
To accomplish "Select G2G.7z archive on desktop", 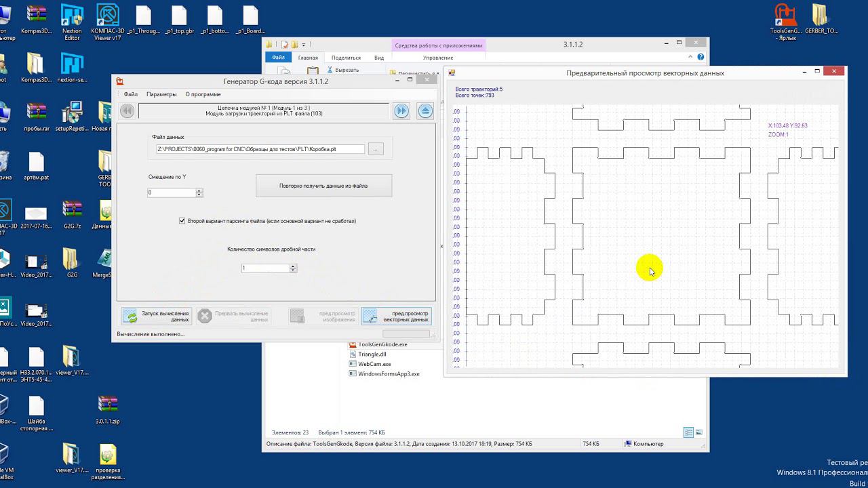I will click(x=72, y=214).
